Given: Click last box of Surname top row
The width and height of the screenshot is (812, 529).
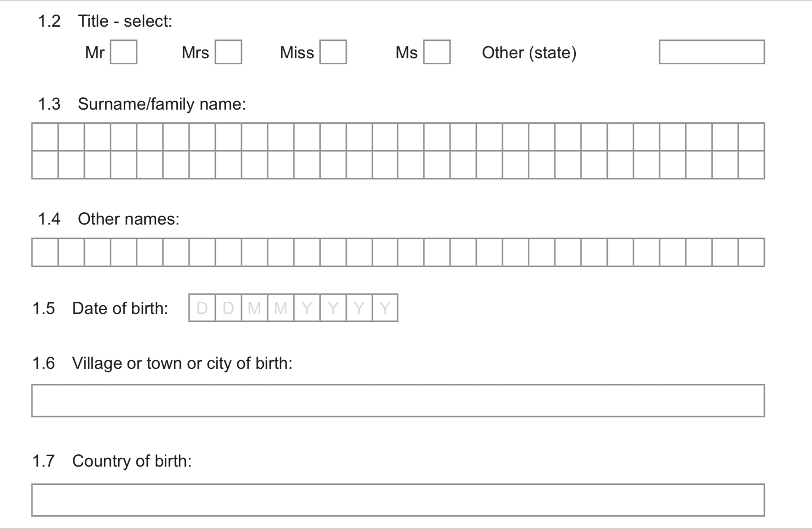Looking at the screenshot, I should [x=751, y=137].
